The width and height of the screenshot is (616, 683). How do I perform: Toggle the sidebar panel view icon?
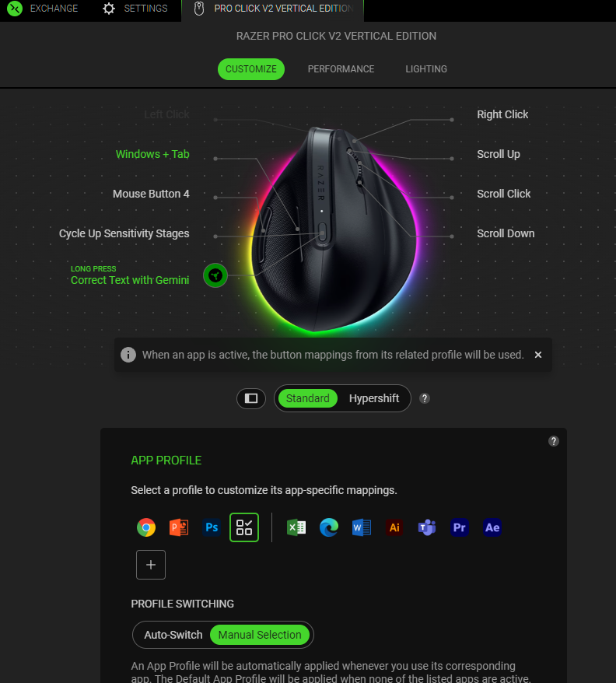(x=251, y=398)
